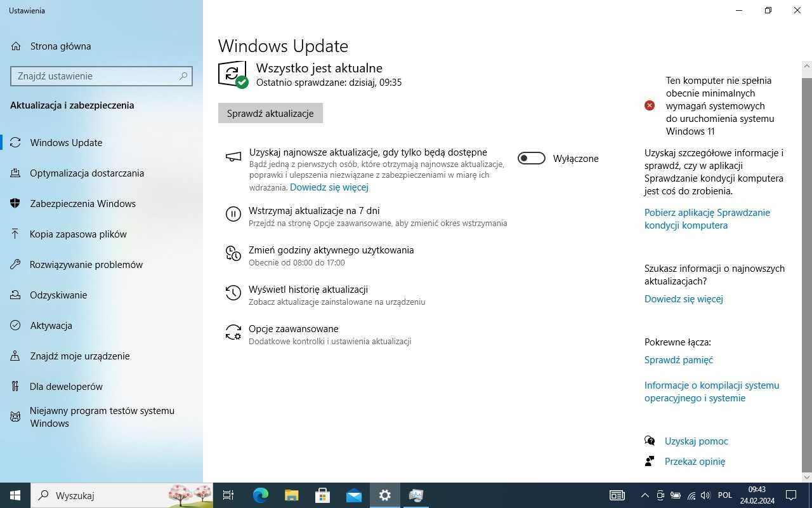This screenshot has height=508, width=812.
Task: Click the Znajdź moje urządzenie person-pin icon
Action: click(16, 356)
